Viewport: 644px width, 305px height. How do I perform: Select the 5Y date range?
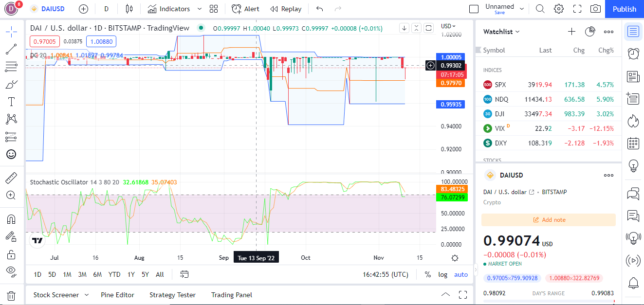(145, 274)
